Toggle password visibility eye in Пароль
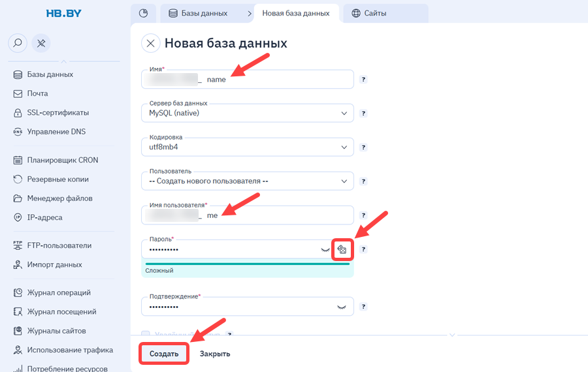 click(325, 250)
